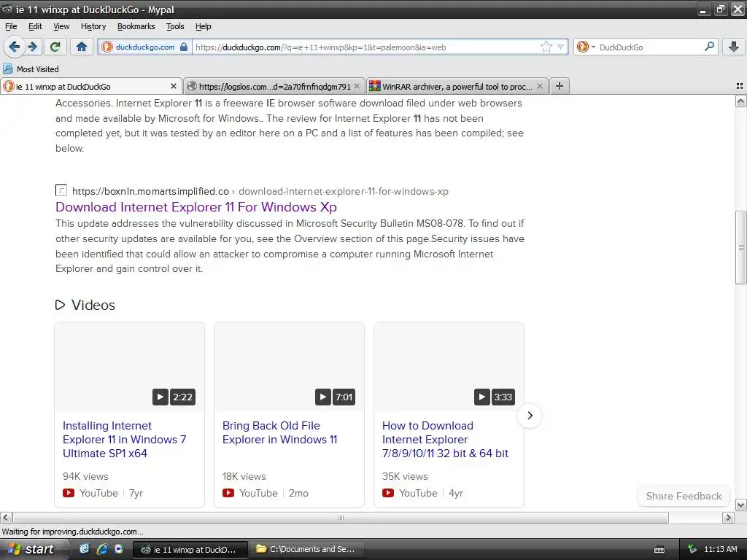Click the Videos section heading icon

click(60, 305)
